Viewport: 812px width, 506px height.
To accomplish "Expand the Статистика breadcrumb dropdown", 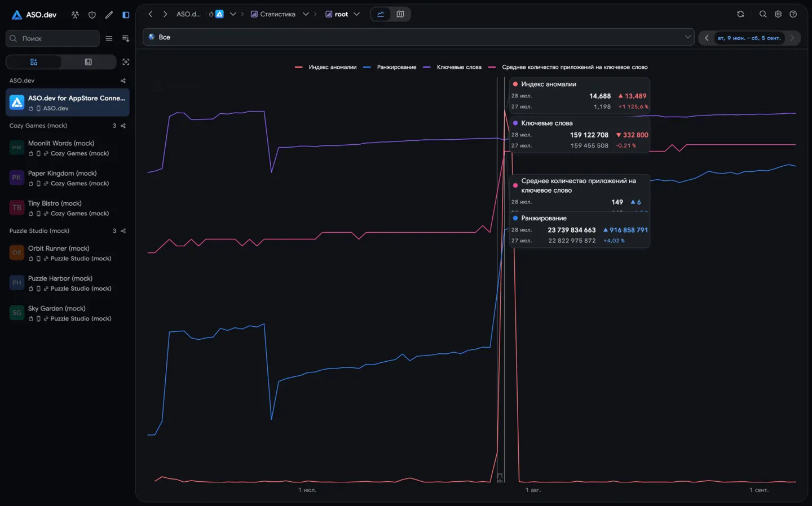I will 306,14.
